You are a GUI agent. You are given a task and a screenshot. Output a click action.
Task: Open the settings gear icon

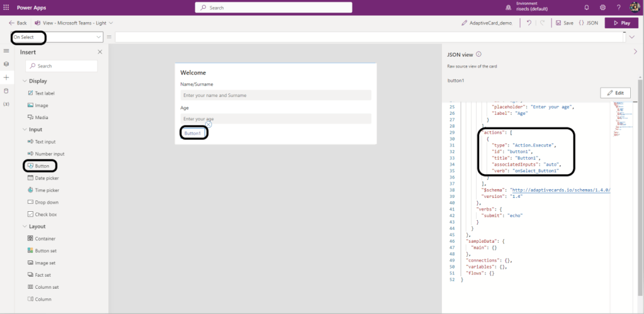[x=602, y=8]
